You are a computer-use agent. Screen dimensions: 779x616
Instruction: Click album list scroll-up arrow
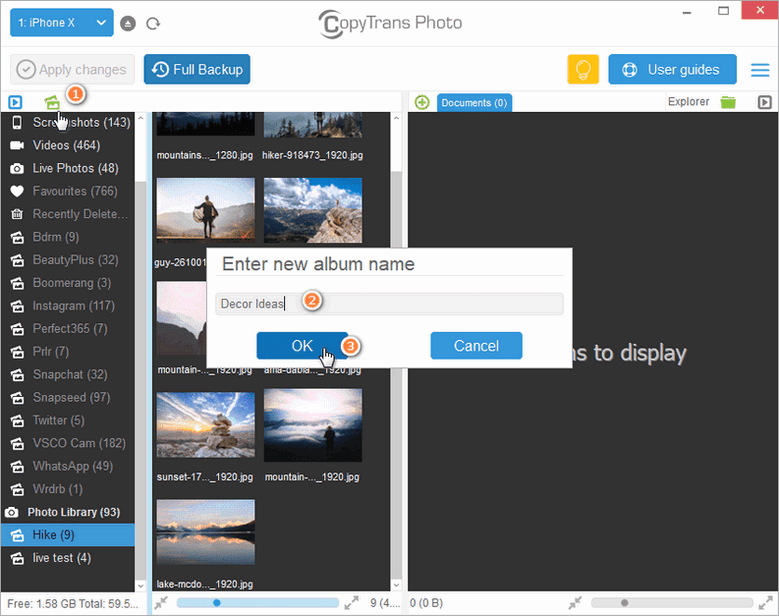click(x=141, y=118)
